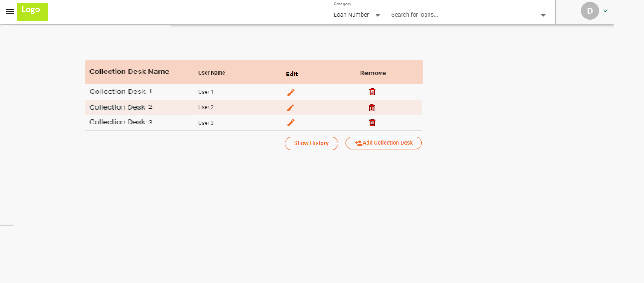Viewport: 644px width, 283px height.
Task: Edit Collection Desk 2 with pencil icon
Action: click(291, 108)
